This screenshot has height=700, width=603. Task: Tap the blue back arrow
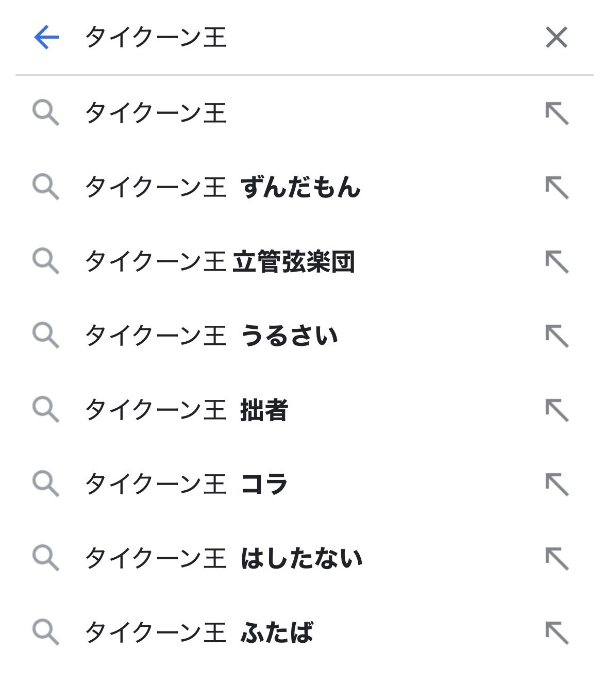(x=46, y=38)
